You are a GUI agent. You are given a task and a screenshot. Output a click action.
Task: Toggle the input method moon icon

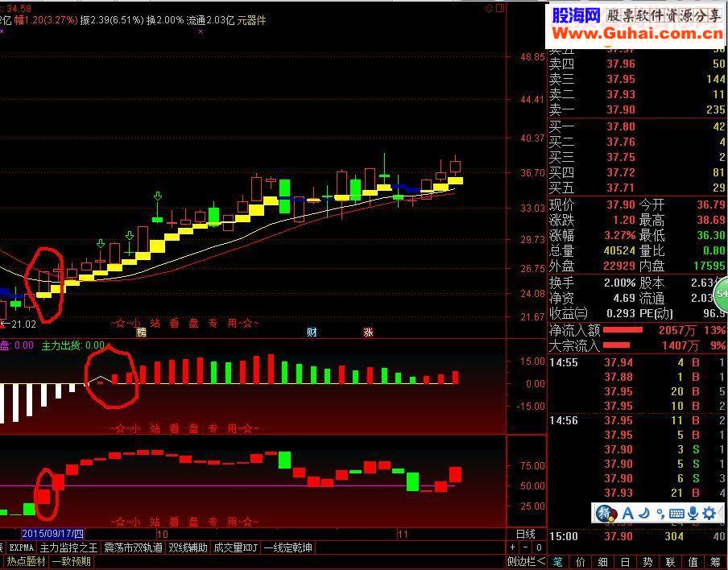point(644,514)
